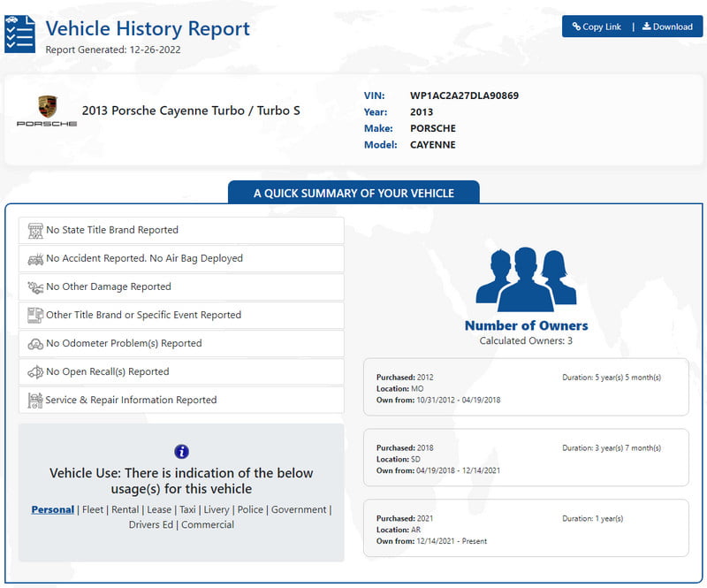
Task: Click Report Generated: 12-26-2022 text
Action: click(113, 50)
